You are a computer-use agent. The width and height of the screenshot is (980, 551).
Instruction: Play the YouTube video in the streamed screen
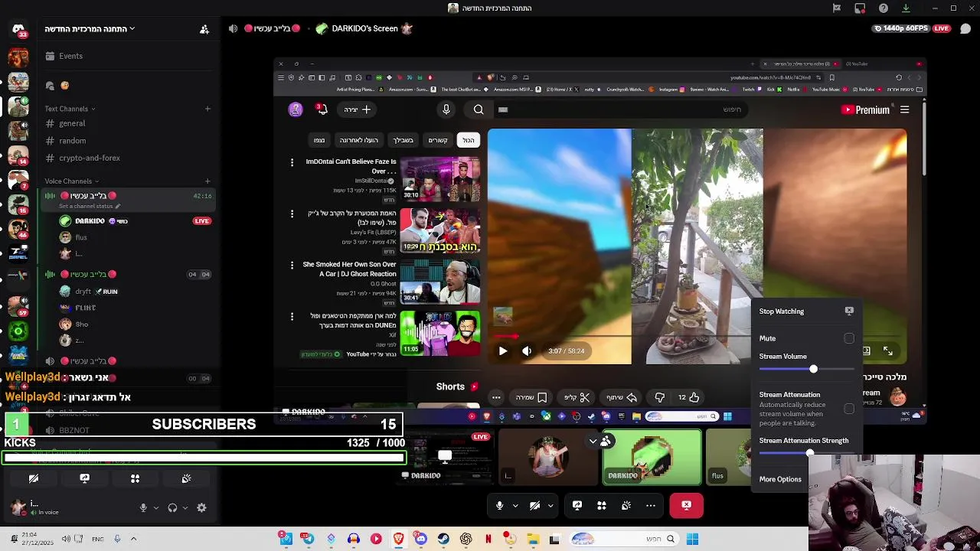click(x=503, y=350)
